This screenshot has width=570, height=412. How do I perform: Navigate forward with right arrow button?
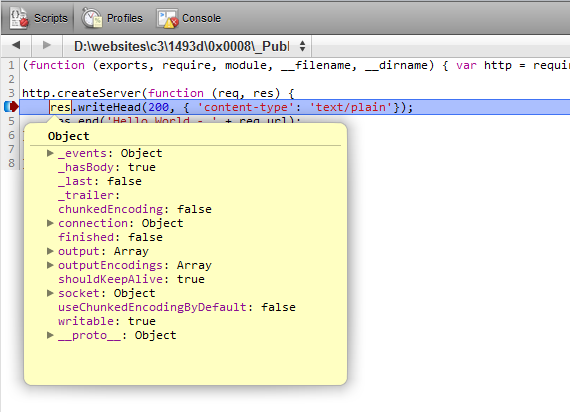[x=47, y=45]
